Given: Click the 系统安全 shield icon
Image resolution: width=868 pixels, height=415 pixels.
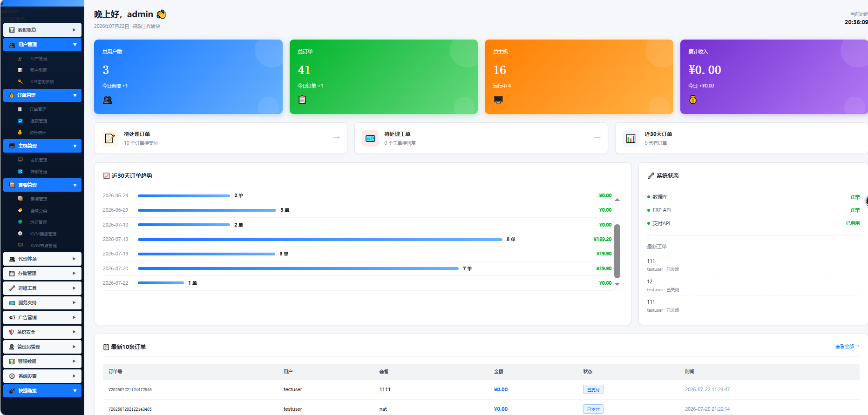Looking at the screenshot, I should point(12,332).
